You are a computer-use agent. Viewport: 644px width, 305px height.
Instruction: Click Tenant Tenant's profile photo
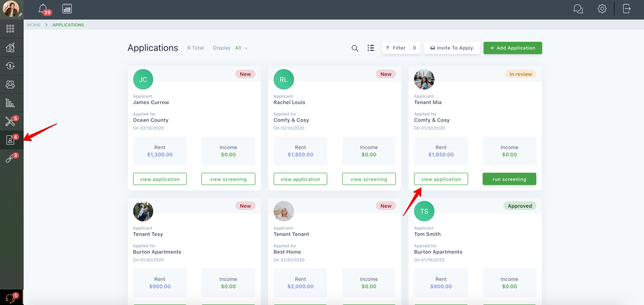click(284, 211)
